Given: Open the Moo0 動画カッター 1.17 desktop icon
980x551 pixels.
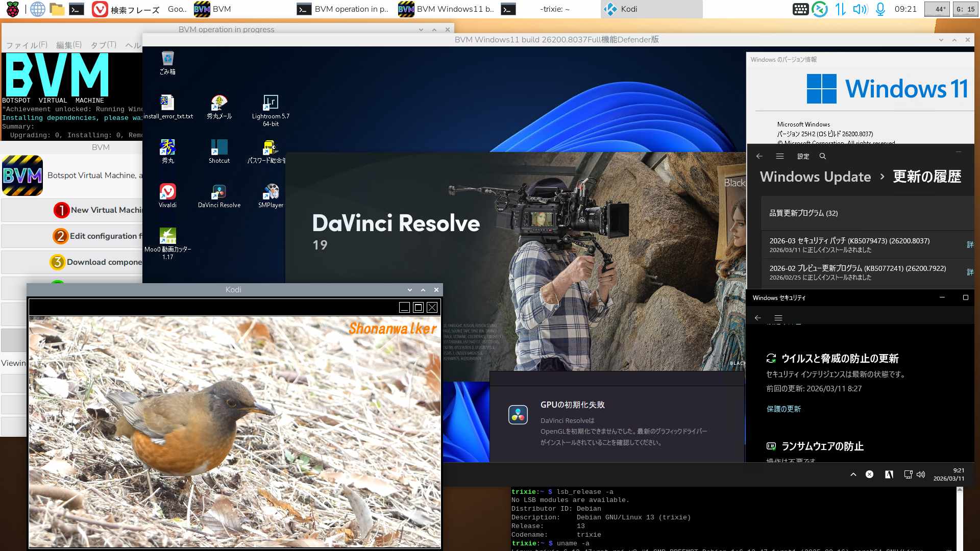Looking at the screenshot, I should coord(167,237).
